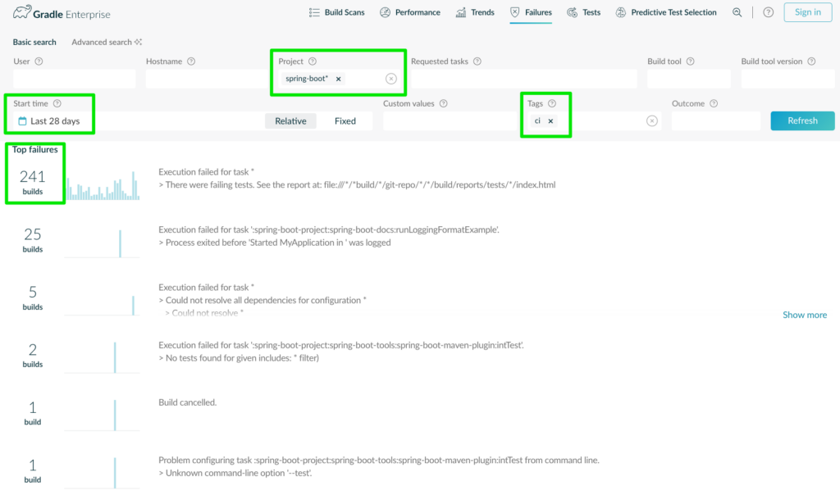
Task: Focus the Build tool version input field
Action: tap(787, 79)
